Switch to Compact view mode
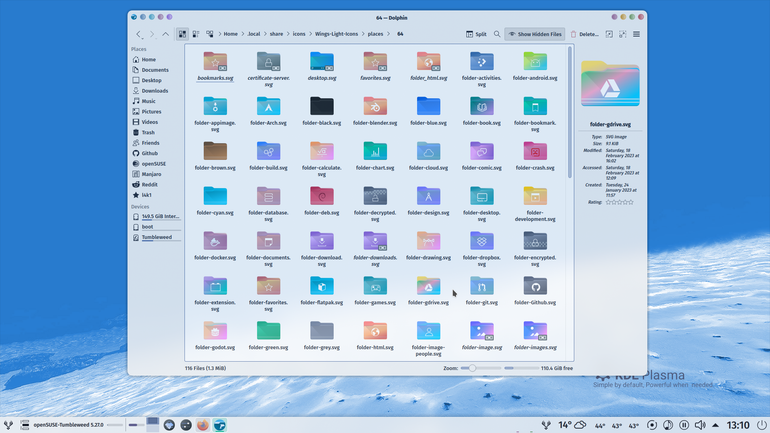770x433 pixels. click(196, 34)
